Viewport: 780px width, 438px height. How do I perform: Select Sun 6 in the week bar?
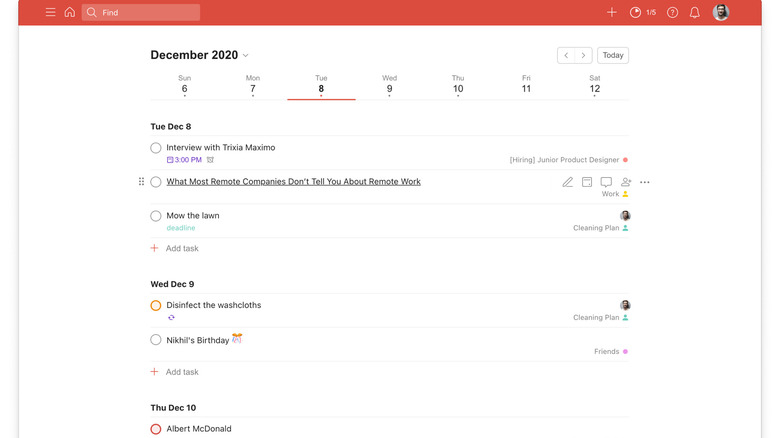[185, 85]
